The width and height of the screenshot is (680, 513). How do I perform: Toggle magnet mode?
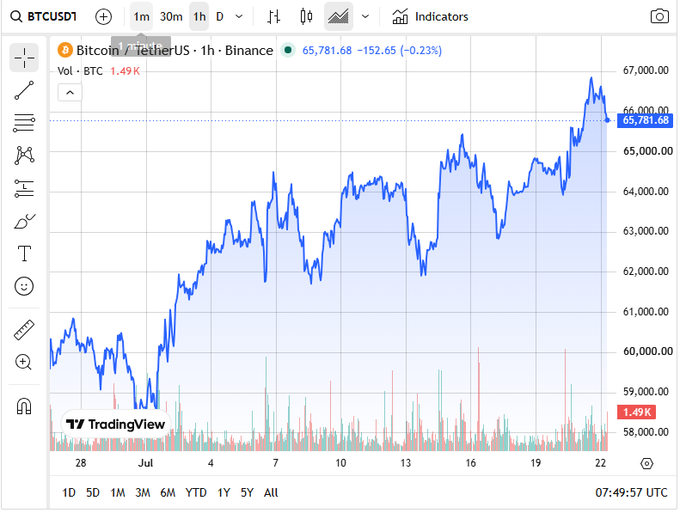tap(24, 406)
